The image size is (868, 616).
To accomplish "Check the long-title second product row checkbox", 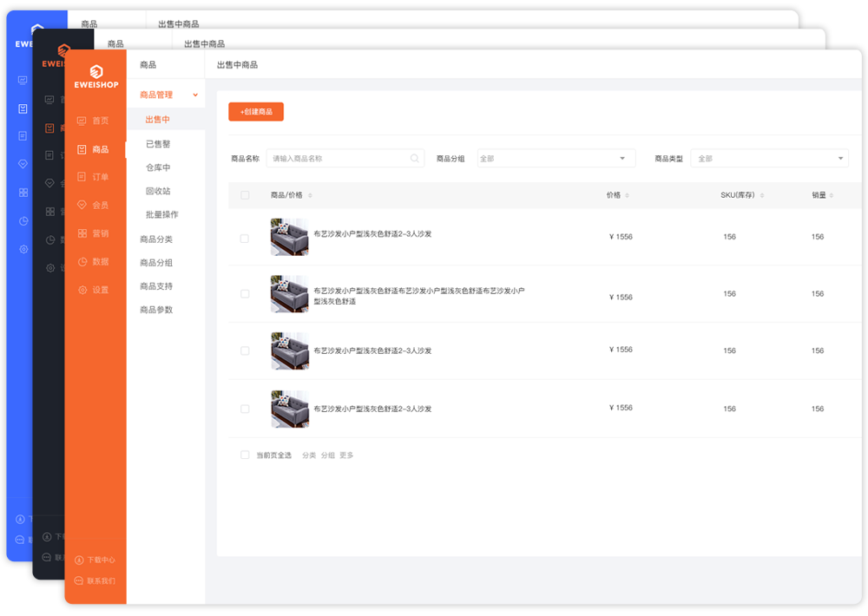I will coord(245,294).
